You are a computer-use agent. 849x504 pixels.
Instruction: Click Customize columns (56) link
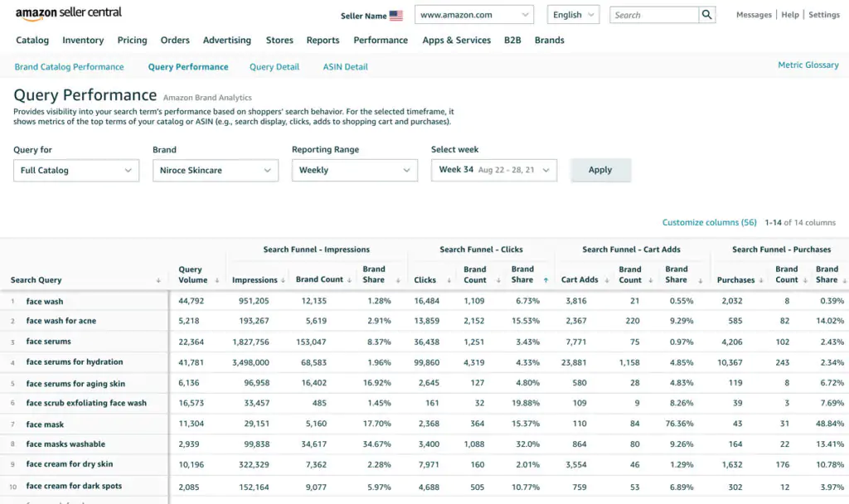point(710,222)
